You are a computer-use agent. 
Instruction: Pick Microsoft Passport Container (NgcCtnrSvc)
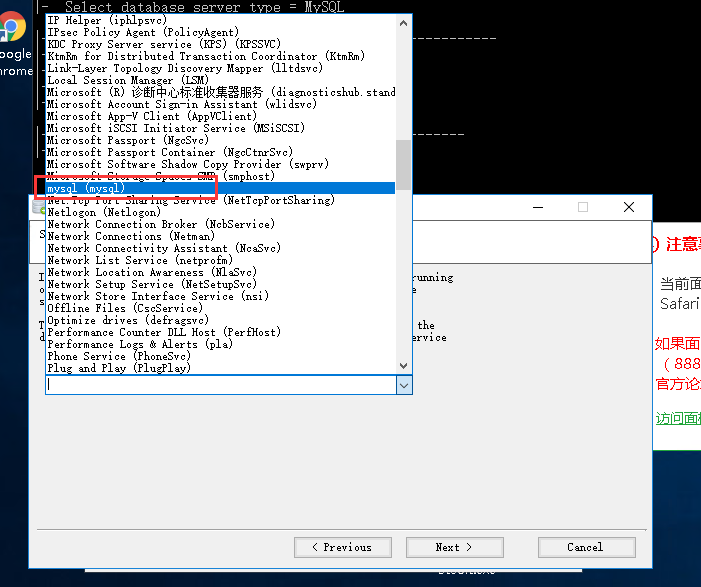pyautogui.click(x=221, y=152)
